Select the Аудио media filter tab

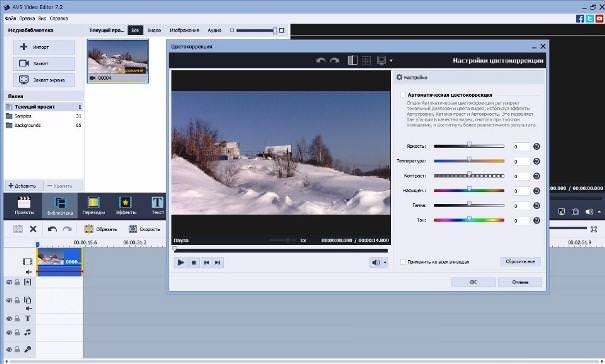click(x=214, y=30)
